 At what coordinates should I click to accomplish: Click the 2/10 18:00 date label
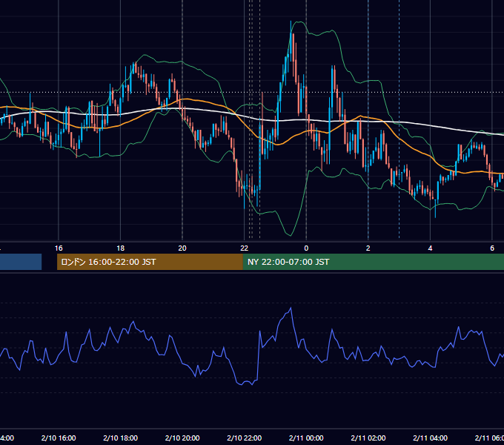[x=121, y=438]
